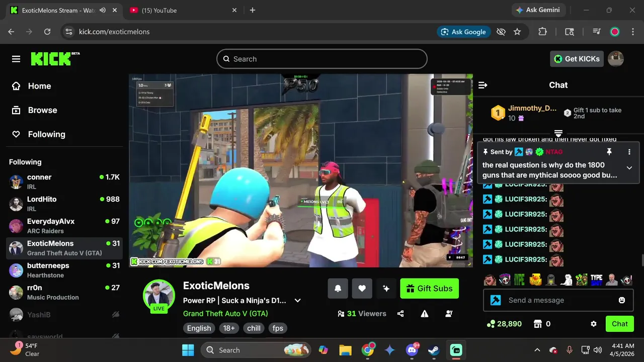Insert the TYPE SHIT emote

click(597, 280)
